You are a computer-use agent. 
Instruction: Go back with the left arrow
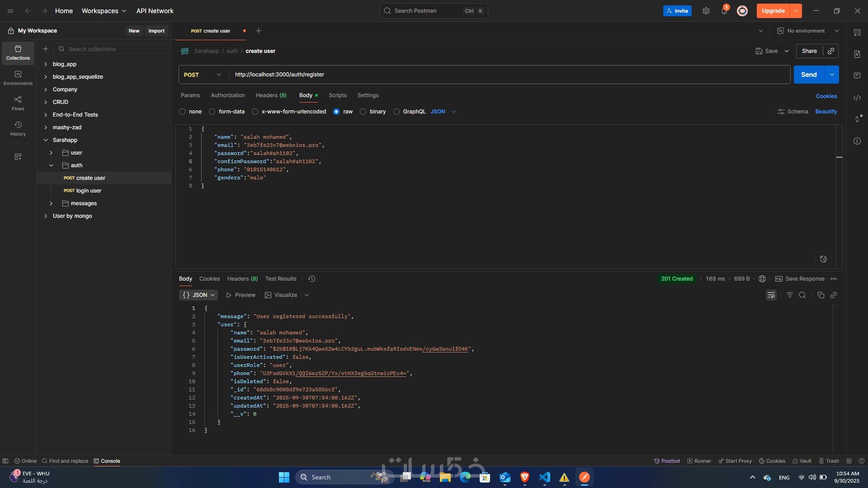coord(28,11)
